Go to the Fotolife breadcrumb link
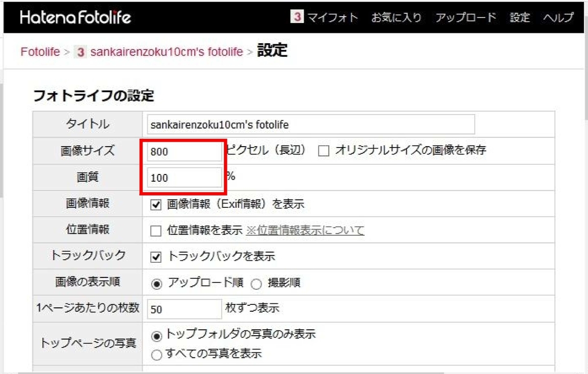 pyautogui.click(x=40, y=51)
